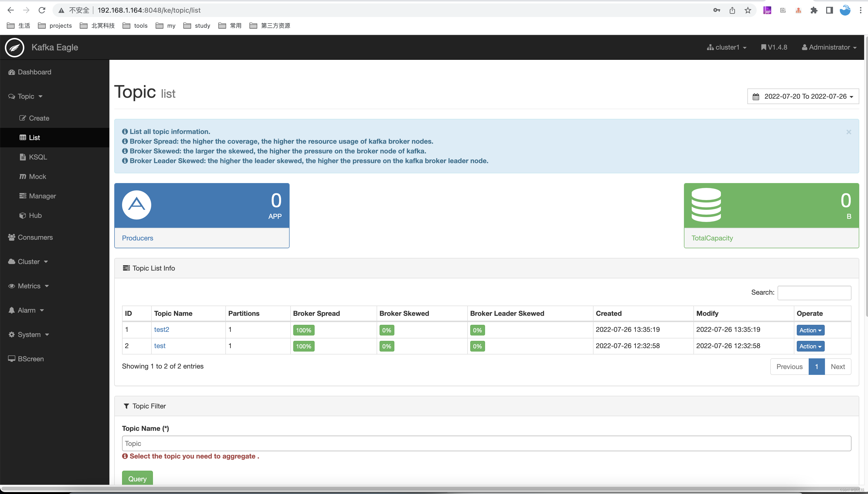Open the cluster1 dropdown

pyautogui.click(x=726, y=47)
